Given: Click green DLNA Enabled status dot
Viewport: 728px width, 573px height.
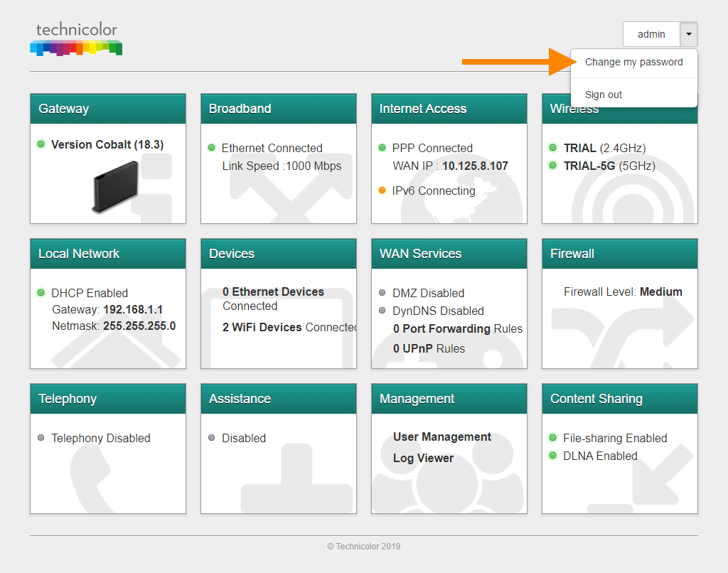Looking at the screenshot, I should point(553,456).
